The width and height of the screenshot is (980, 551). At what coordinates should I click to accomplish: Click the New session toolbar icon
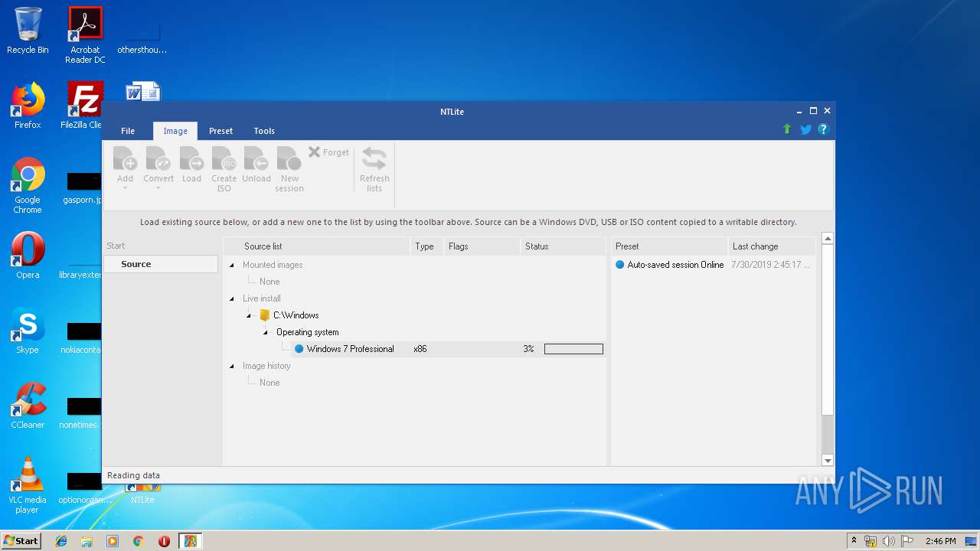click(289, 158)
